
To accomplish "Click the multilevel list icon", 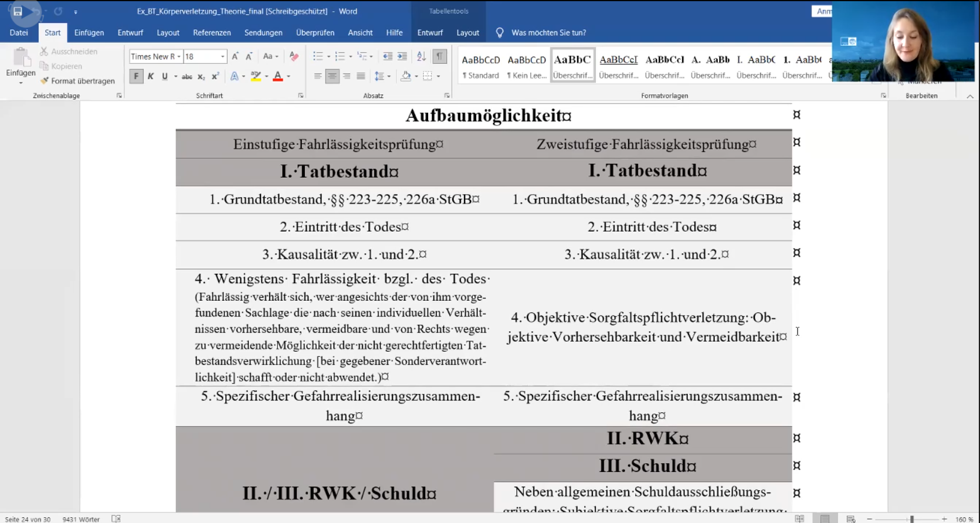I will click(362, 56).
